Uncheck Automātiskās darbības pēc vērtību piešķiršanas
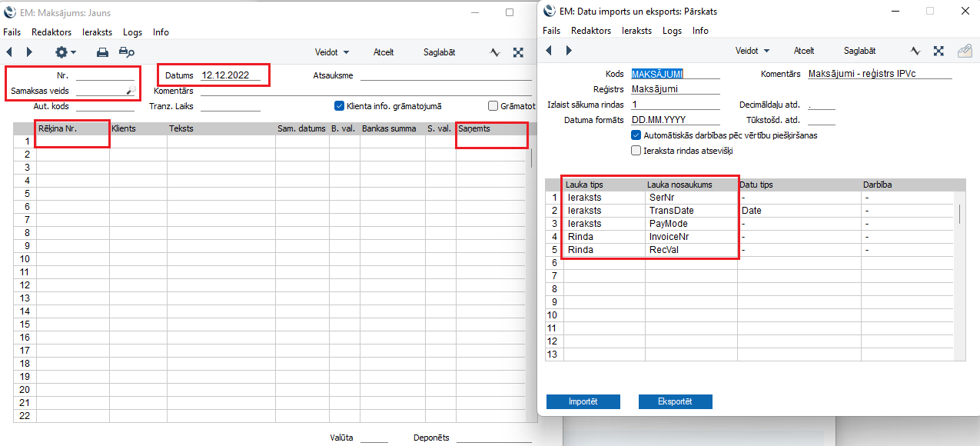The height and width of the screenshot is (446, 980). point(636,135)
